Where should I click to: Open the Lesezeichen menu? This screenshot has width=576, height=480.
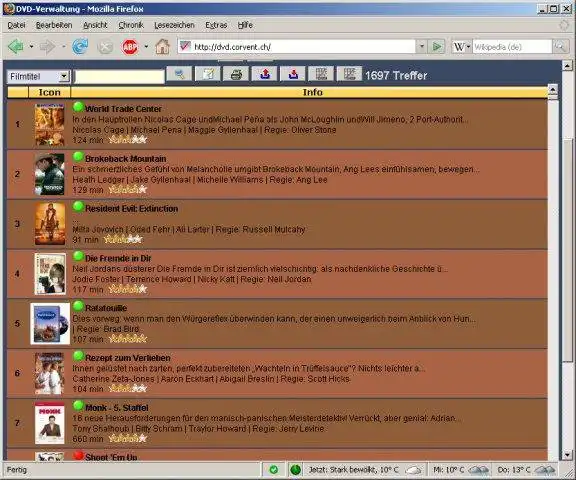174,25
